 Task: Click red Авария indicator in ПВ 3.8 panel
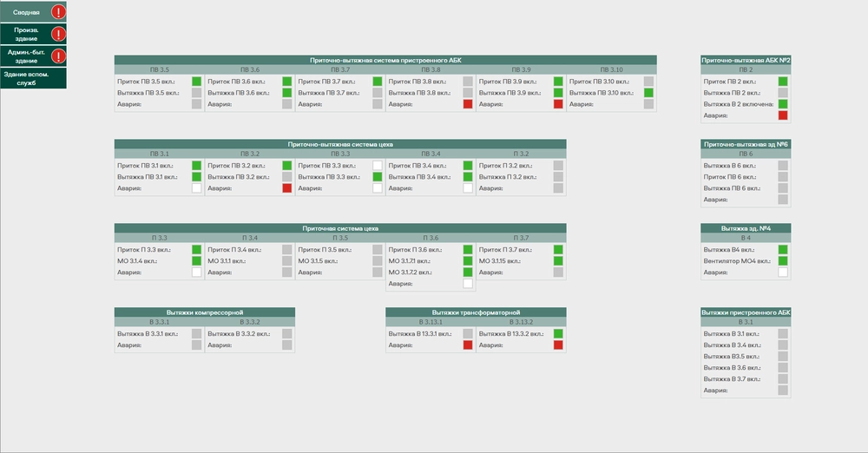pos(468,104)
